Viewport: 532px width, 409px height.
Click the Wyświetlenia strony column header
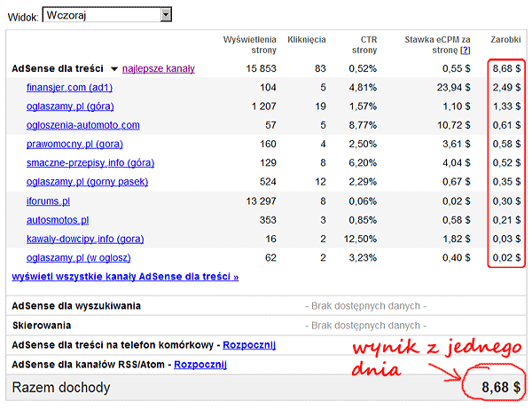point(250,44)
